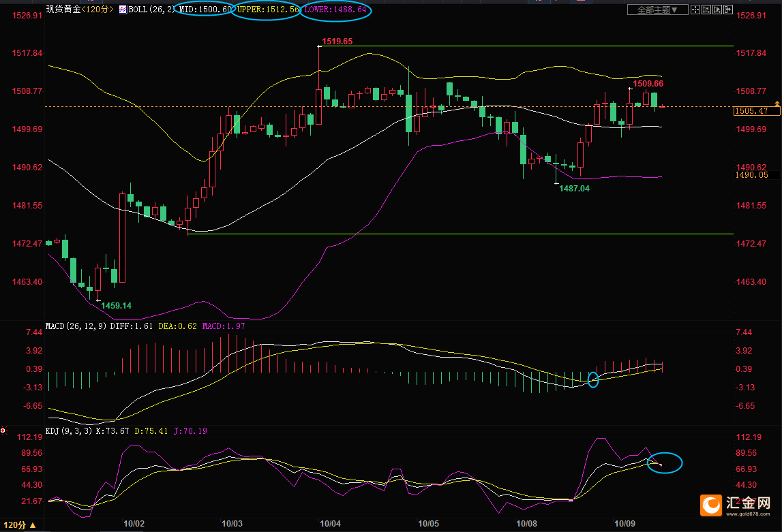Open KDJ(9,3,3) indicator parameters

pos(69,431)
